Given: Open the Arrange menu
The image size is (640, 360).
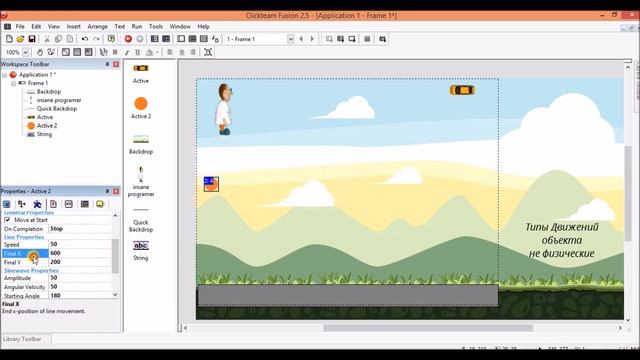Looking at the screenshot, I should 98,26.
